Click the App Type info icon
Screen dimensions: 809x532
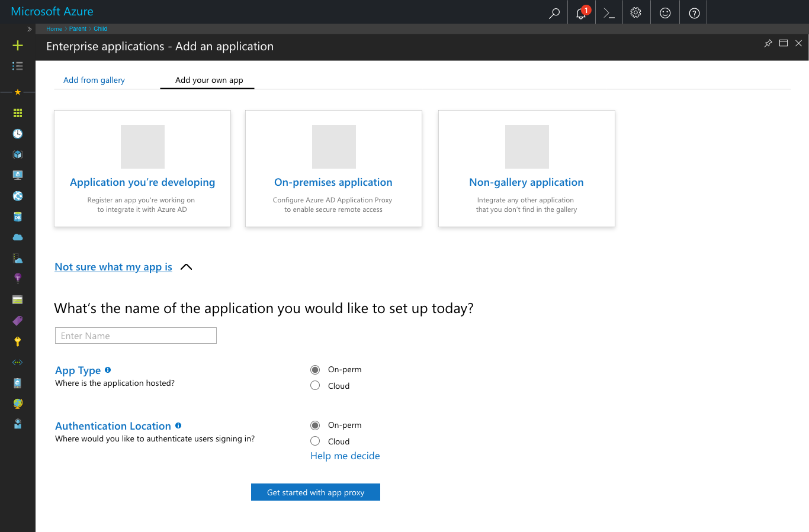coord(108,370)
